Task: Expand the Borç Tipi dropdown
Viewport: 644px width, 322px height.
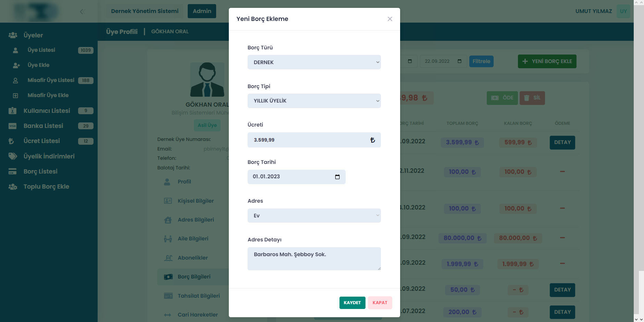Action: pos(314,101)
